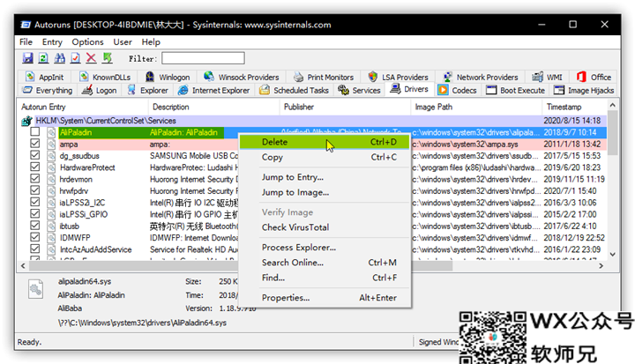Click the file icon in the hrdevmon row
The width and height of the screenshot is (635, 364).
[51, 180]
